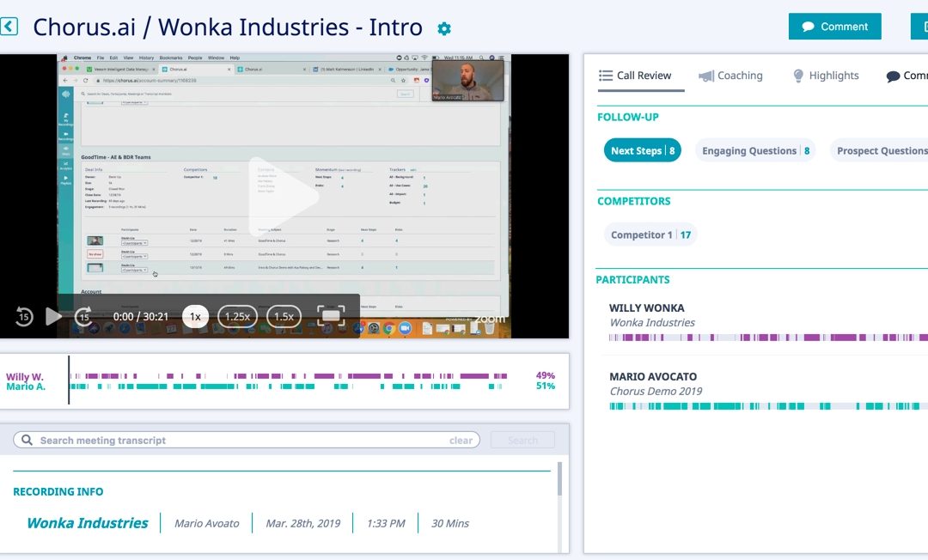
Task: Click Mario A. label beside speaker tracks
Action: (x=26, y=387)
